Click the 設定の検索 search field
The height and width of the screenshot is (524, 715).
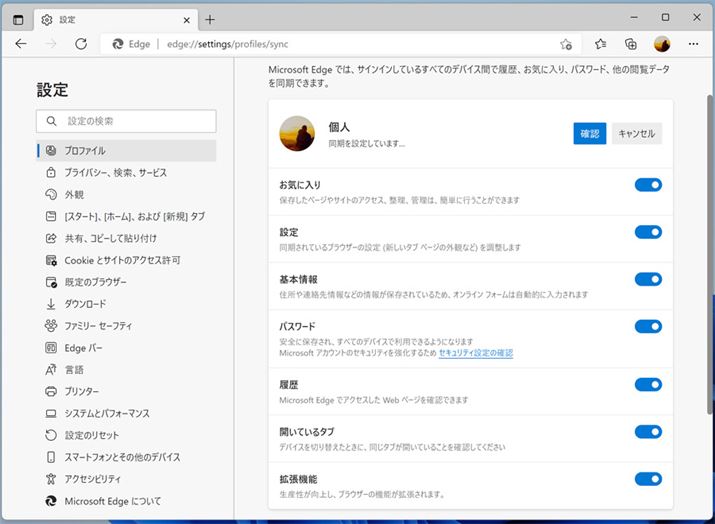click(x=126, y=121)
